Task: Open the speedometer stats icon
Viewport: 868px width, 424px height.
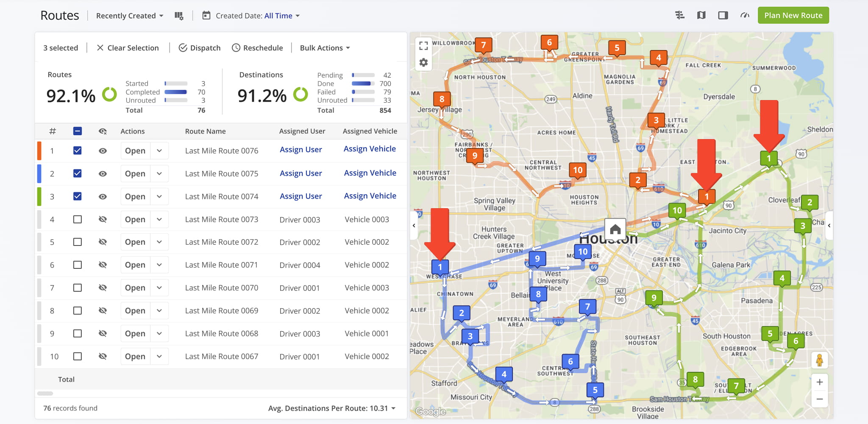Action: (745, 15)
